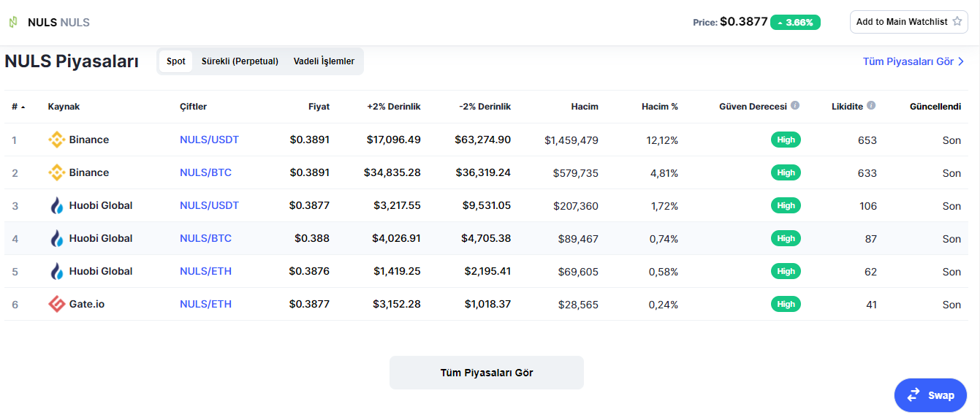This screenshot has width=980, height=415.
Task: Switch to Sürekli (Perpetual) tab
Action: coord(240,61)
